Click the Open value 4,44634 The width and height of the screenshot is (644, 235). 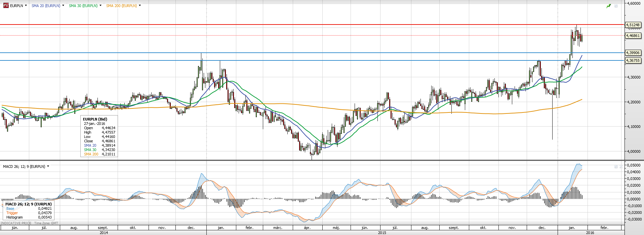pyautogui.click(x=109, y=128)
